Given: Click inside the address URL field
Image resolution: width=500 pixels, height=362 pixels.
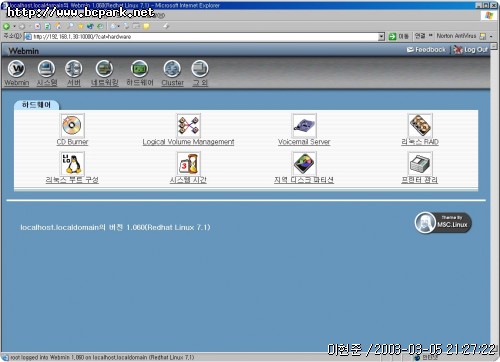Looking at the screenshot, I should coord(205,36).
